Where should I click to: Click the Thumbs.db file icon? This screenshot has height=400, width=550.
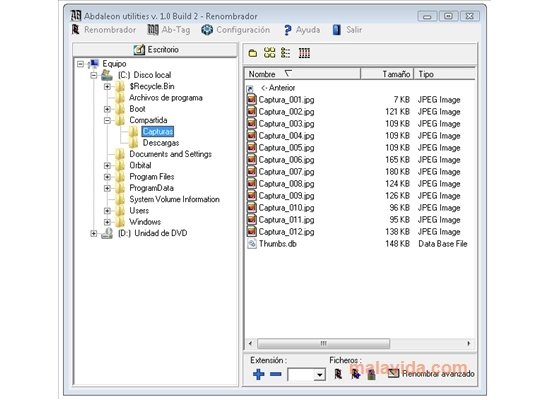[251, 244]
